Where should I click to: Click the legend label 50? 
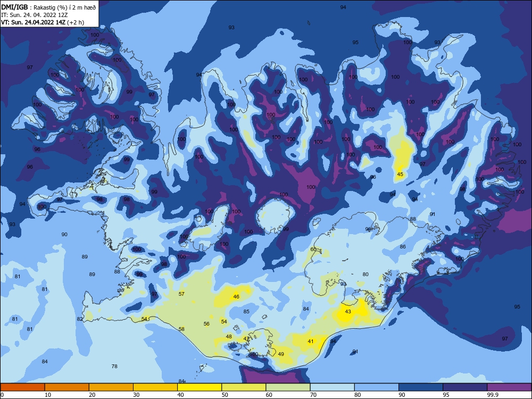point(225,395)
